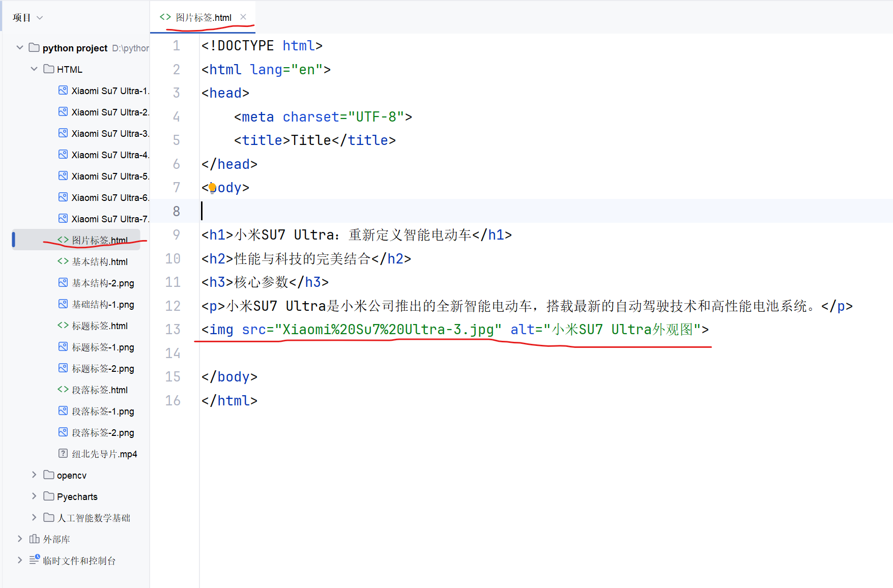Switch to the 图片标签.html editor tab
Image resolution: width=893 pixels, height=588 pixels.
[x=204, y=18]
